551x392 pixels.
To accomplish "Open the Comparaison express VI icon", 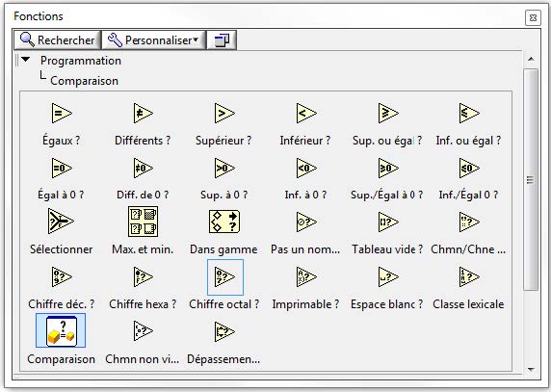I will 61,331.
